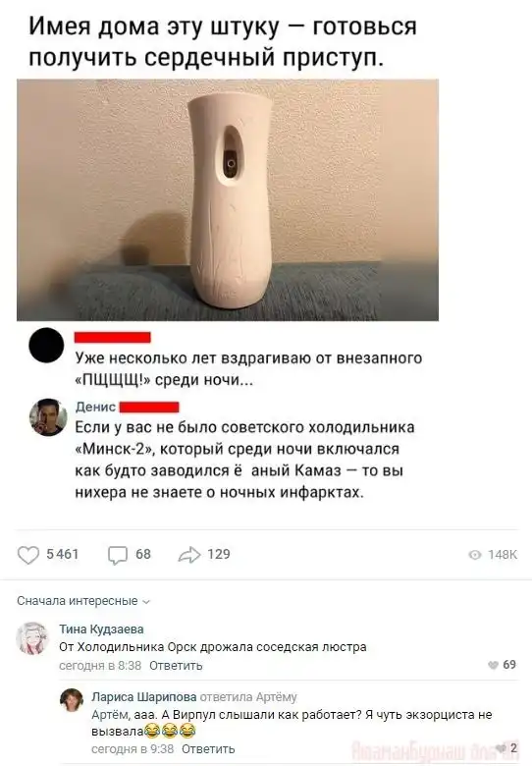Open Лариса Шарипова's avatar
This screenshot has width=532, height=766.
72,700
